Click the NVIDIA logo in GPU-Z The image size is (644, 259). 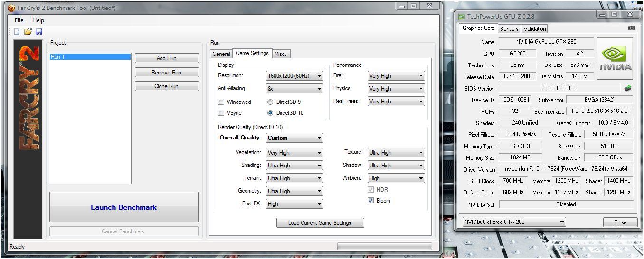615,59
